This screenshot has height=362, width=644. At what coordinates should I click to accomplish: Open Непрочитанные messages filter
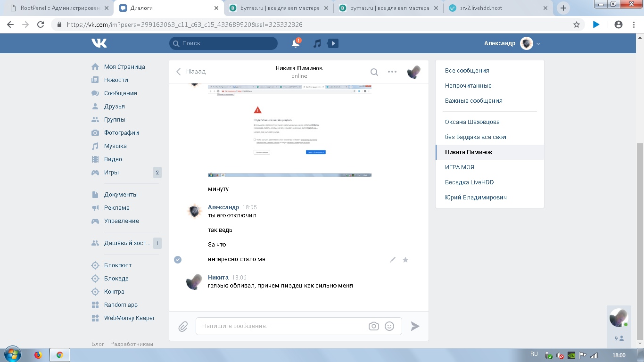pos(468,86)
